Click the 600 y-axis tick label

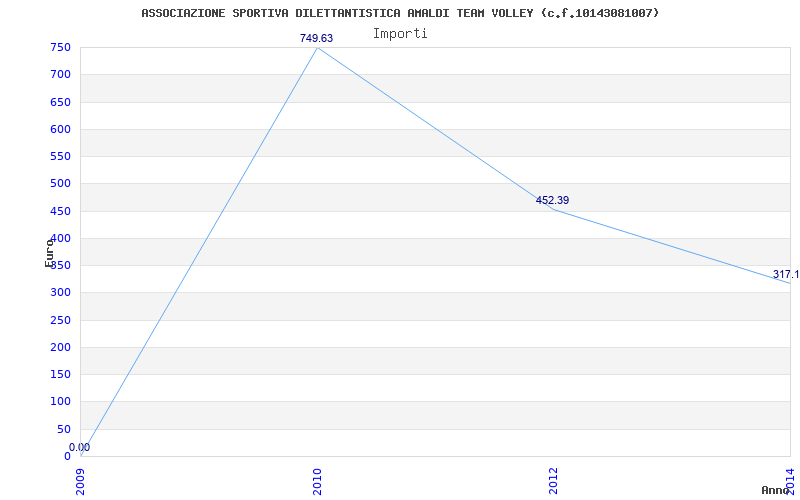click(x=60, y=129)
